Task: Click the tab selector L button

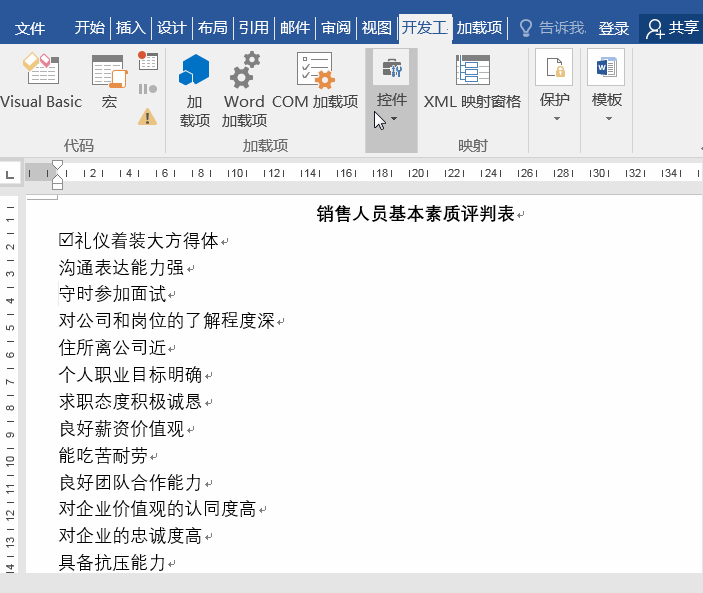Action: pyautogui.click(x=10, y=174)
